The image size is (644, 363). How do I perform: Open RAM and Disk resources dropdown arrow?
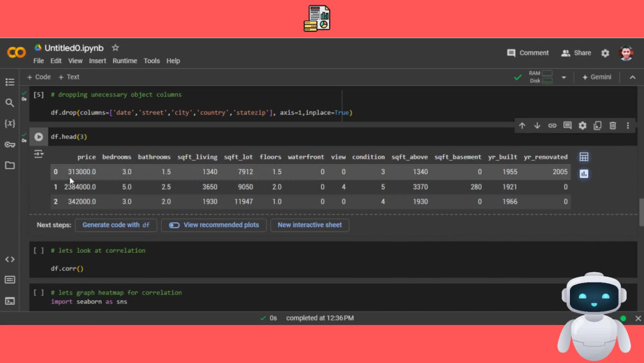coord(563,77)
